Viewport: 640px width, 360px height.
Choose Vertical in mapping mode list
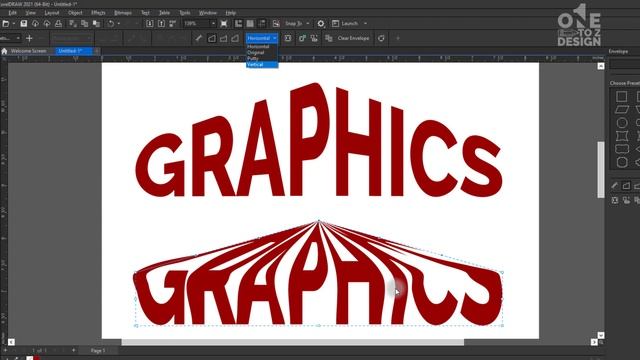pyautogui.click(x=262, y=64)
